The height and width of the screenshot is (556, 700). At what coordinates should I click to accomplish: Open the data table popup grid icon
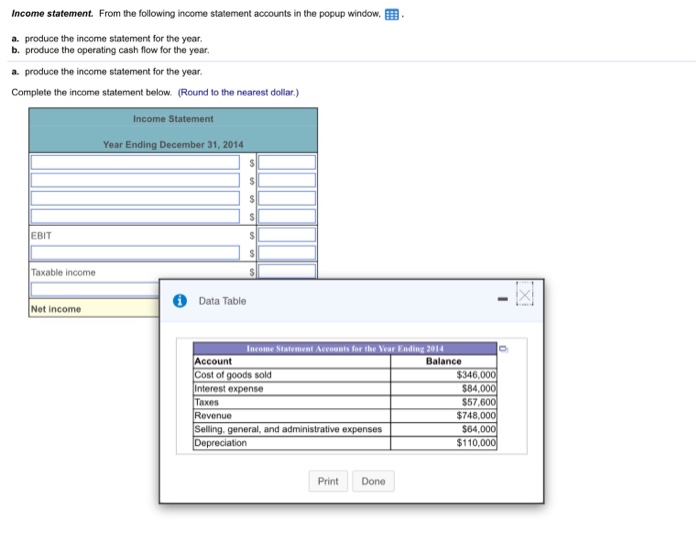(x=392, y=14)
